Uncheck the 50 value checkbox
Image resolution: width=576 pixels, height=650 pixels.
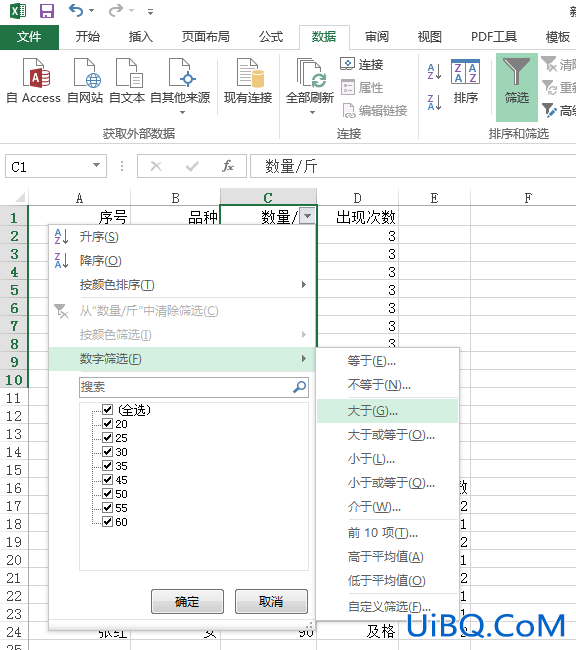click(107, 494)
